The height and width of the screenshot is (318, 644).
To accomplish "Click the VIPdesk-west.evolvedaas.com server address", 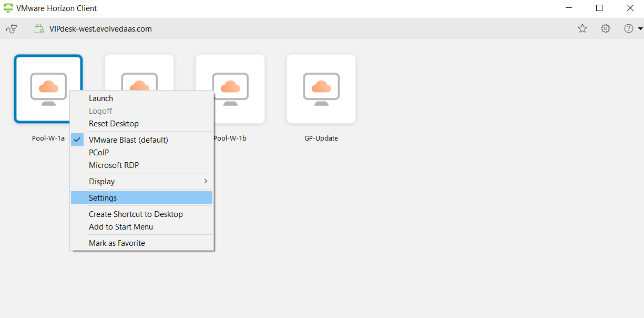I will tap(100, 29).
